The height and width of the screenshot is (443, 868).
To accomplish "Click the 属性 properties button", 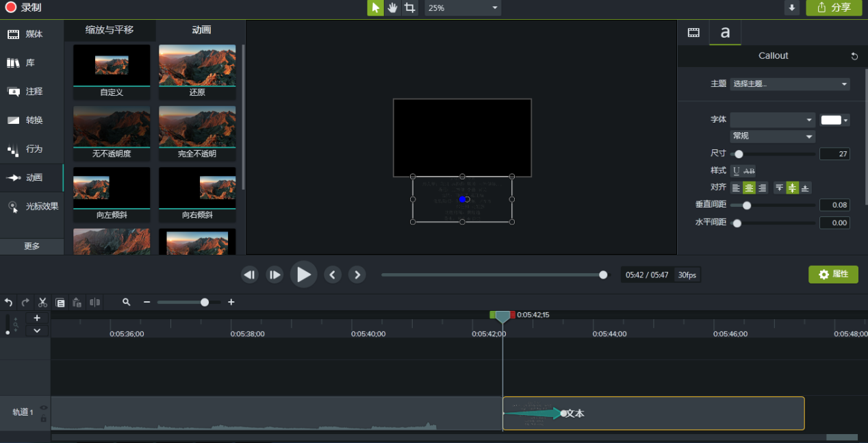I will (833, 274).
